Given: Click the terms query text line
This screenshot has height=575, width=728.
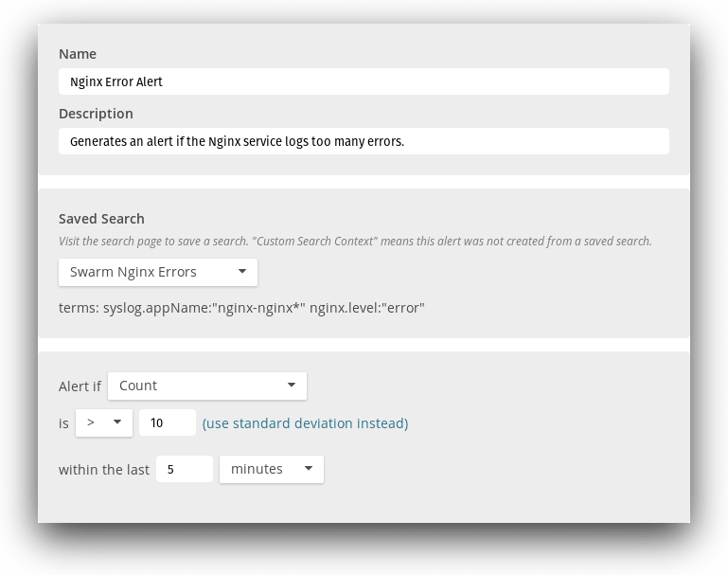Looking at the screenshot, I should coord(241,308).
